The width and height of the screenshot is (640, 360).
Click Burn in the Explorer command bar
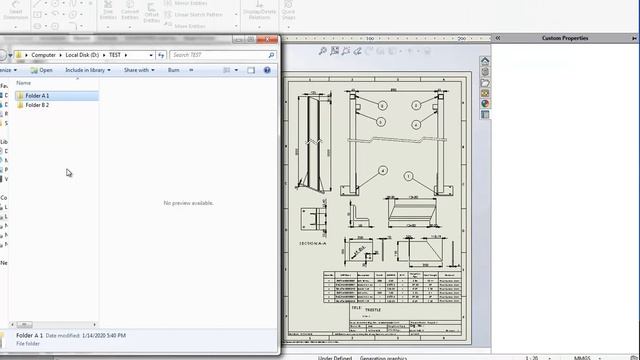coord(173,70)
